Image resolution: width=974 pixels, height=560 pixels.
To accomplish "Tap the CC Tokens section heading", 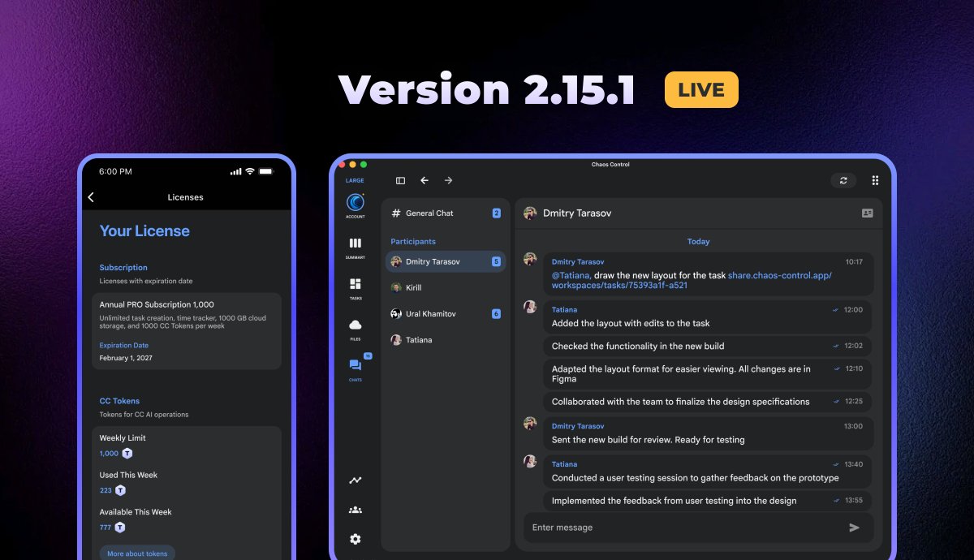I will [119, 401].
